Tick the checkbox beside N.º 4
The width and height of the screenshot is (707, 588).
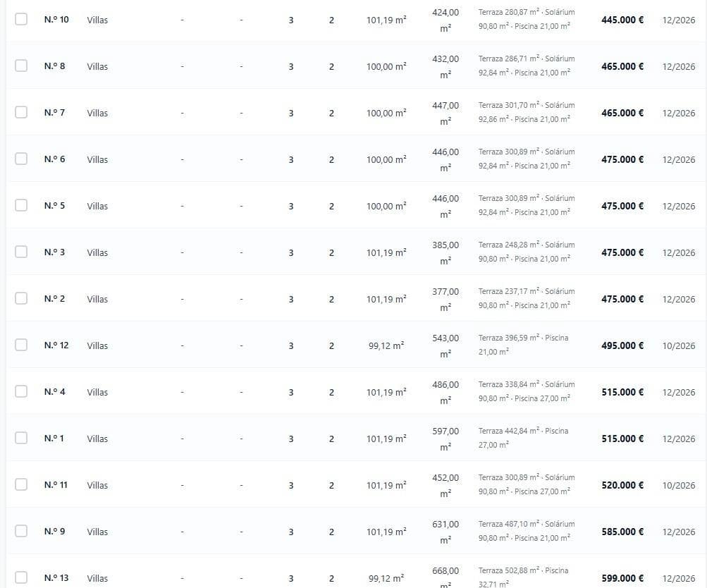tap(21, 391)
